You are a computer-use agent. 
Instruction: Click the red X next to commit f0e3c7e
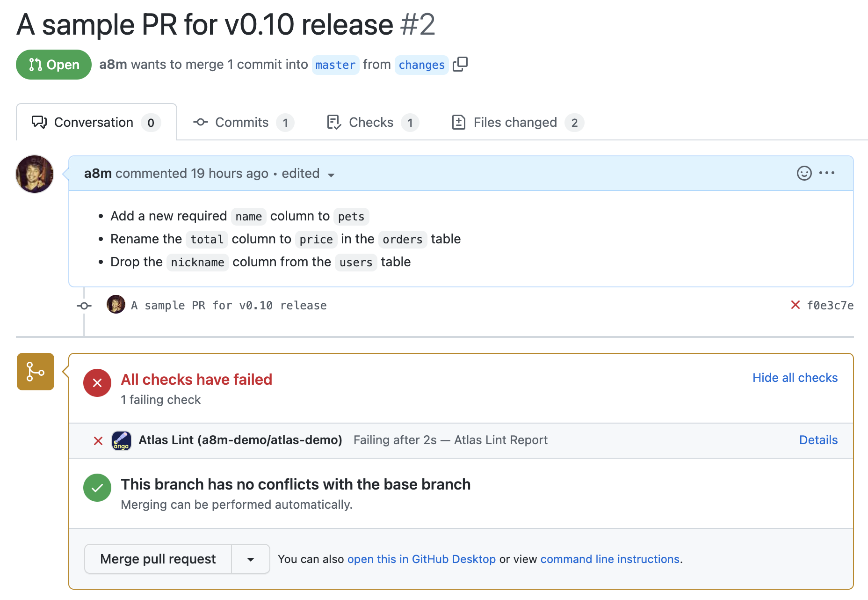796,305
